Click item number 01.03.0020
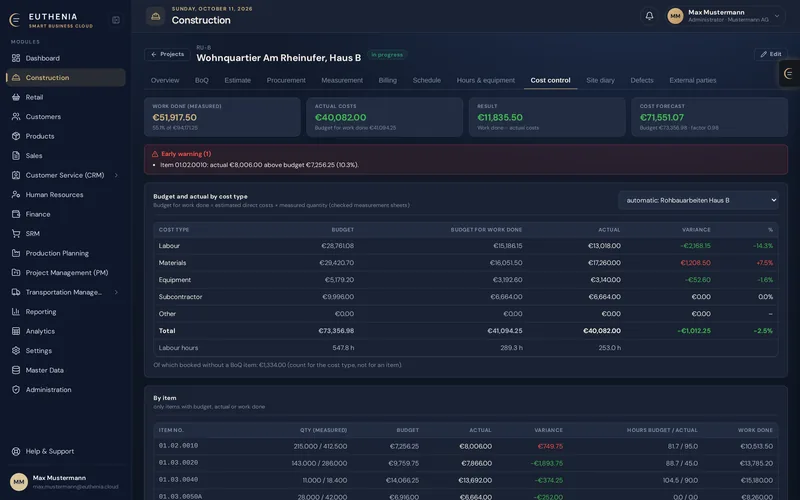Screen dimensions: 800x500 pyautogui.click(x=178, y=463)
